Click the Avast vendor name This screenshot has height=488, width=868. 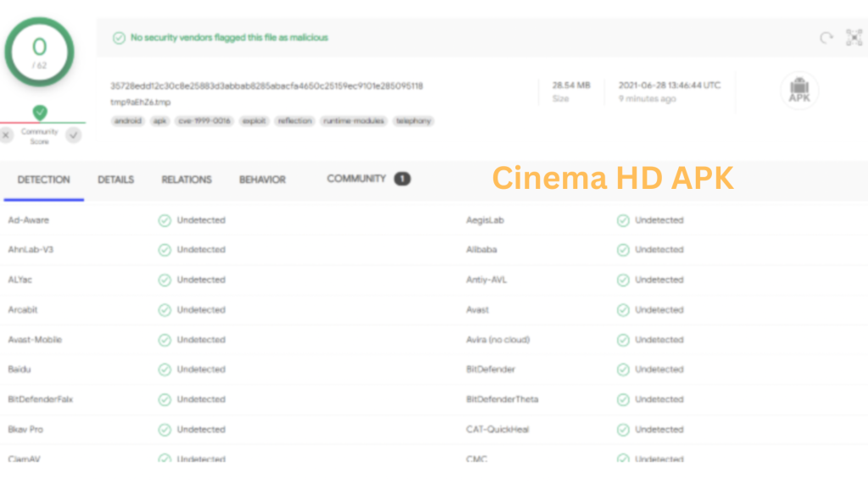[477, 310]
